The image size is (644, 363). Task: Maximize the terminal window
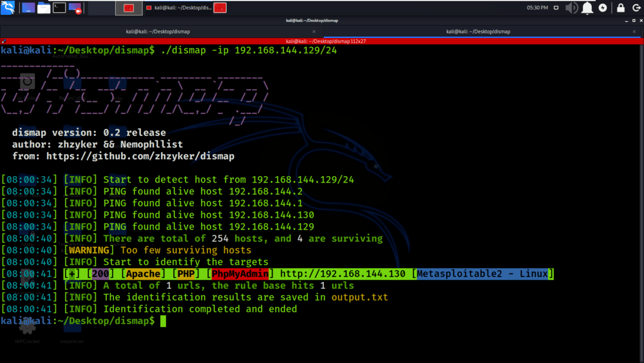pyautogui.click(x=634, y=21)
